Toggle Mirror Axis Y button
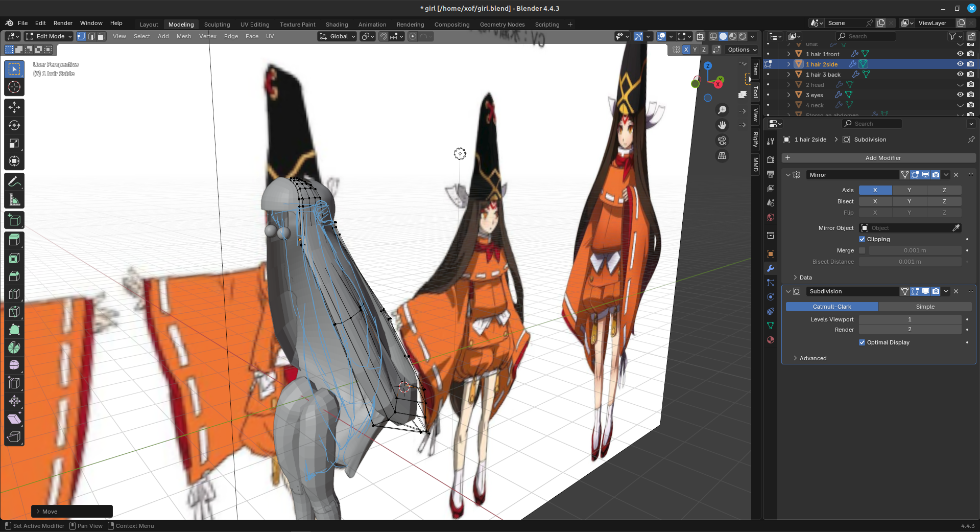The width and height of the screenshot is (980, 532). [x=909, y=190]
